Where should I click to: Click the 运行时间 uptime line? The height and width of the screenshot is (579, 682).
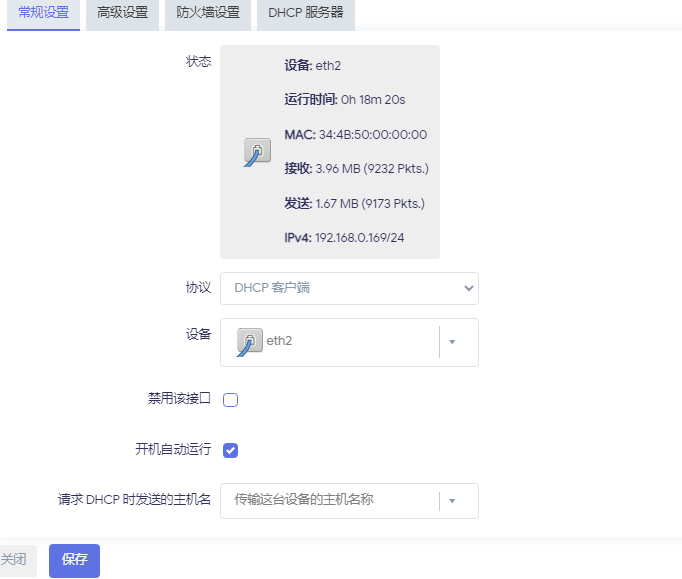[x=344, y=99]
